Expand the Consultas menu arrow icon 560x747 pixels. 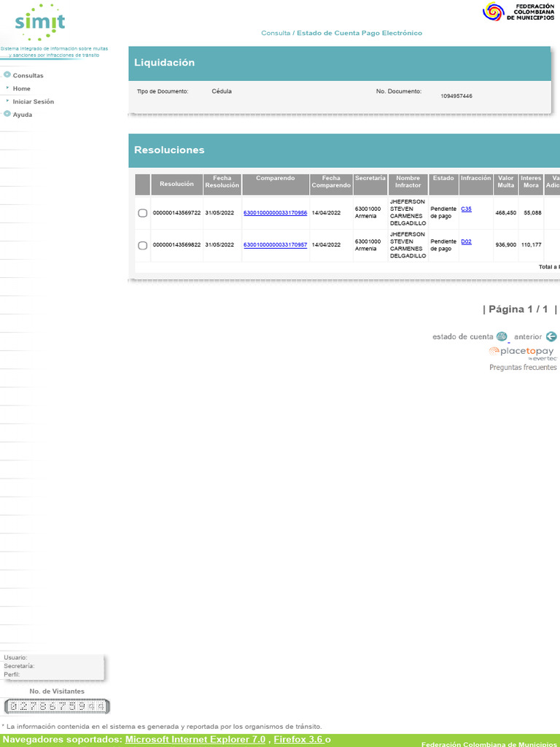[7, 75]
